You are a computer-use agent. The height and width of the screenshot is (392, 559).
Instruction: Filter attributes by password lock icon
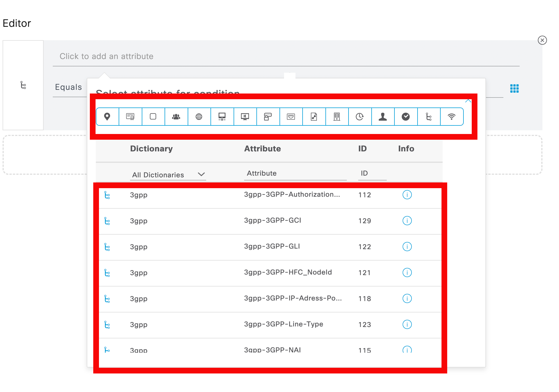click(x=268, y=117)
